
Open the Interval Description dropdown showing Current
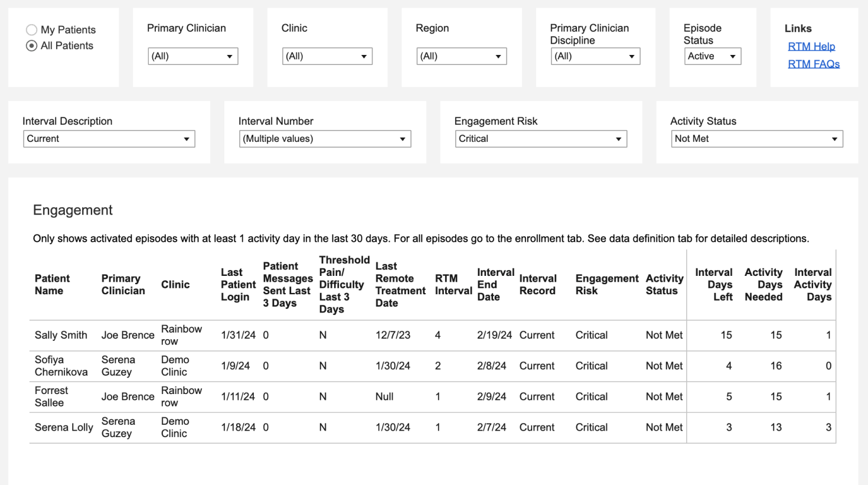click(109, 139)
